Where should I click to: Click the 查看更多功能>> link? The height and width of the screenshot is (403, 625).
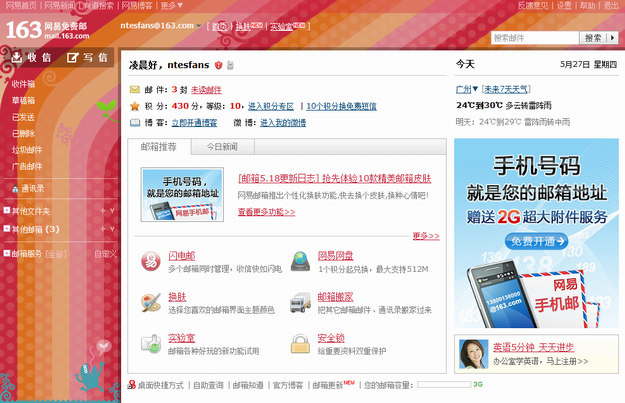coord(266,212)
